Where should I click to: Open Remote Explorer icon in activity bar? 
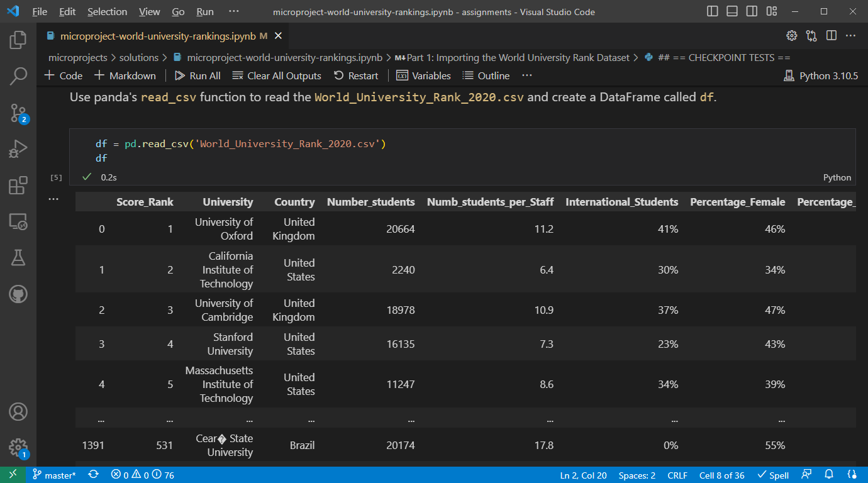point(18,221)
